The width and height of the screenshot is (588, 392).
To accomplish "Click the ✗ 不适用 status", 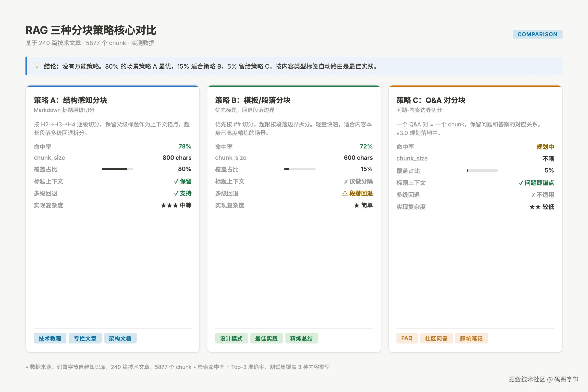I will pos(542,195).
